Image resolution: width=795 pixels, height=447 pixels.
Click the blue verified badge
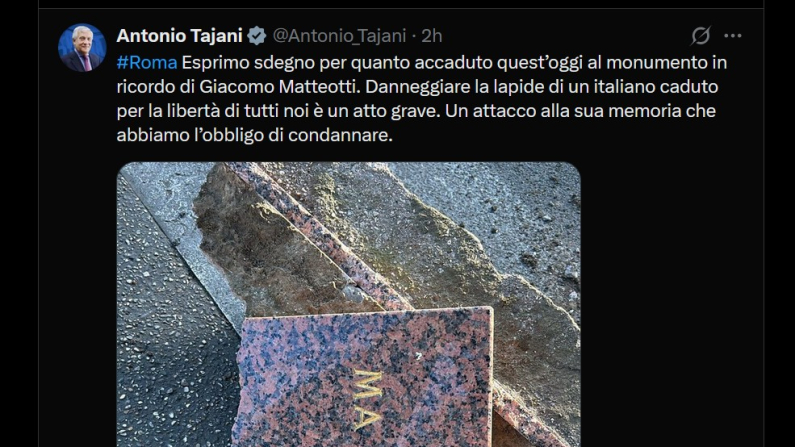257,36
